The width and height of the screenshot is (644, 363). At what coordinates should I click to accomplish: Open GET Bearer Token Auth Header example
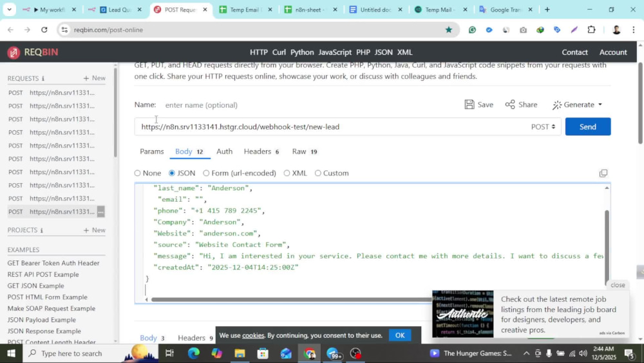53,263
